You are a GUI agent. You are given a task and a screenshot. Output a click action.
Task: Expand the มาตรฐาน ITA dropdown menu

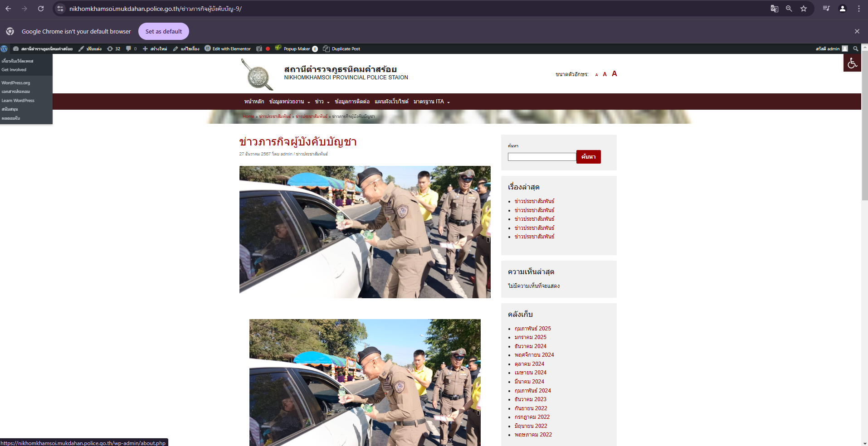431,102
